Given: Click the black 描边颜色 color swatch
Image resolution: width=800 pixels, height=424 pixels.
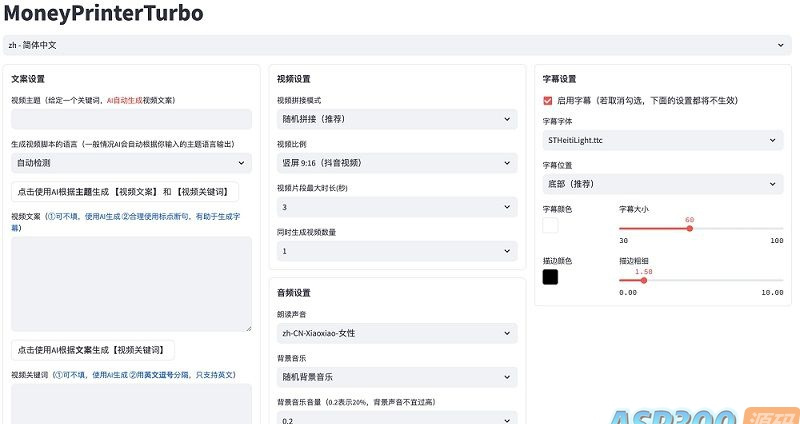Looking at the screenshot, I should tap(551, 277).
